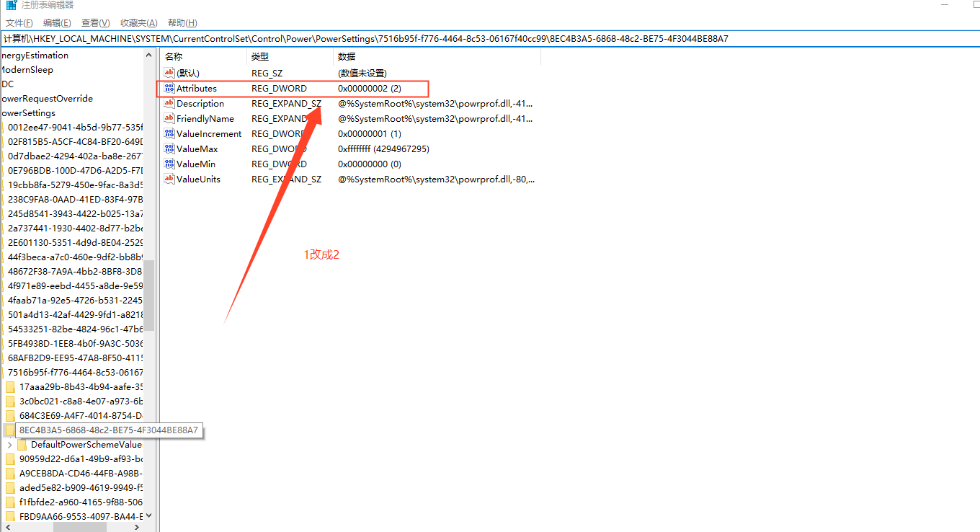Expand the DefaultPowerSchemeValues tree node
980x532 pixels.
9,445
